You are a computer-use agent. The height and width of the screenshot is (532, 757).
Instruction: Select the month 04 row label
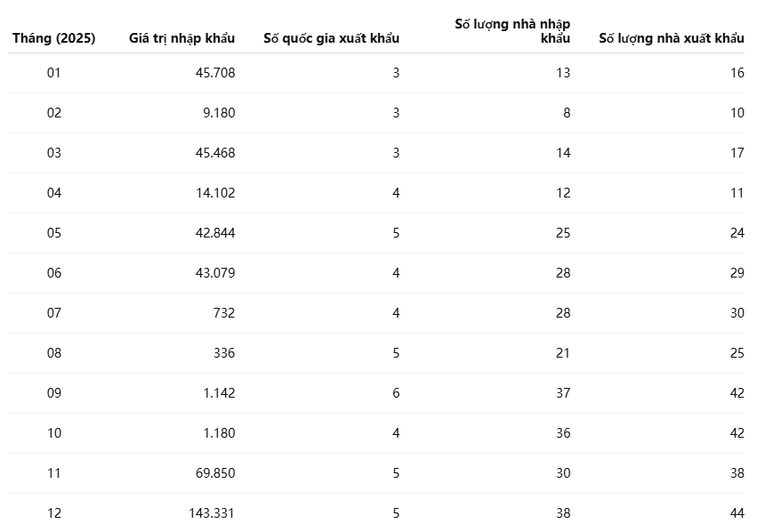click(53, 193)
